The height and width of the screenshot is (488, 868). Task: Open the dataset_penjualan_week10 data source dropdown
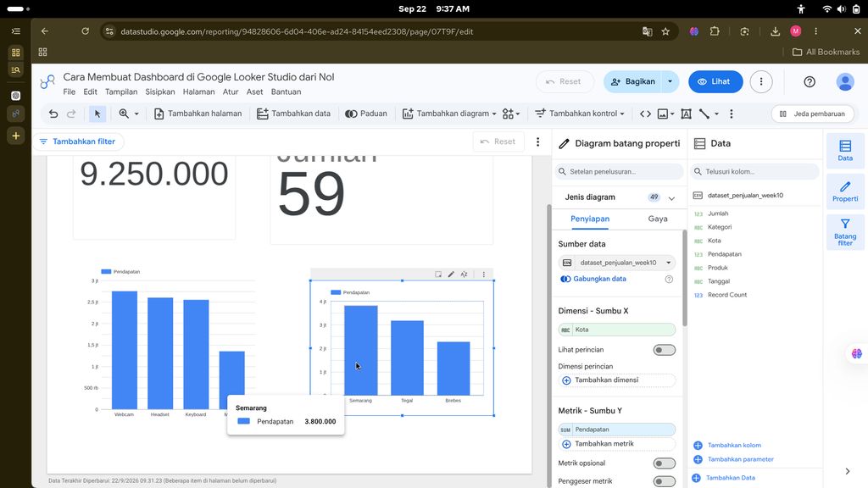(x=617, y=263)
